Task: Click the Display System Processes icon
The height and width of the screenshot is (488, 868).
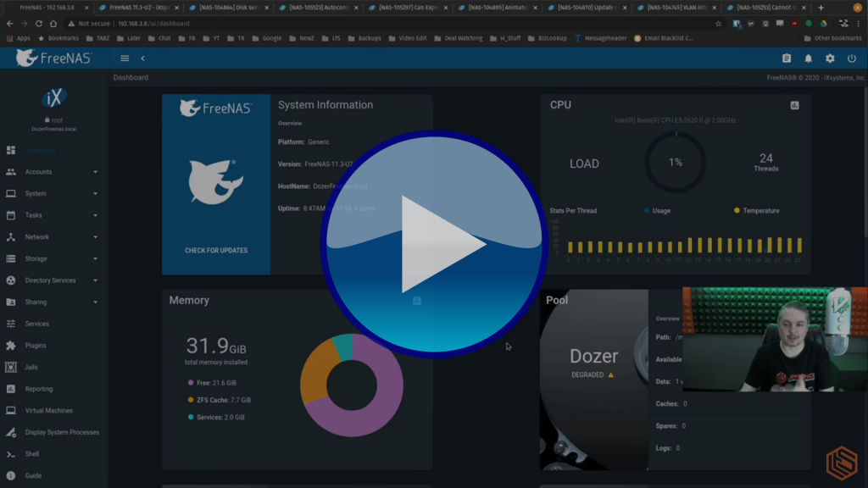Action: point(11,432)
